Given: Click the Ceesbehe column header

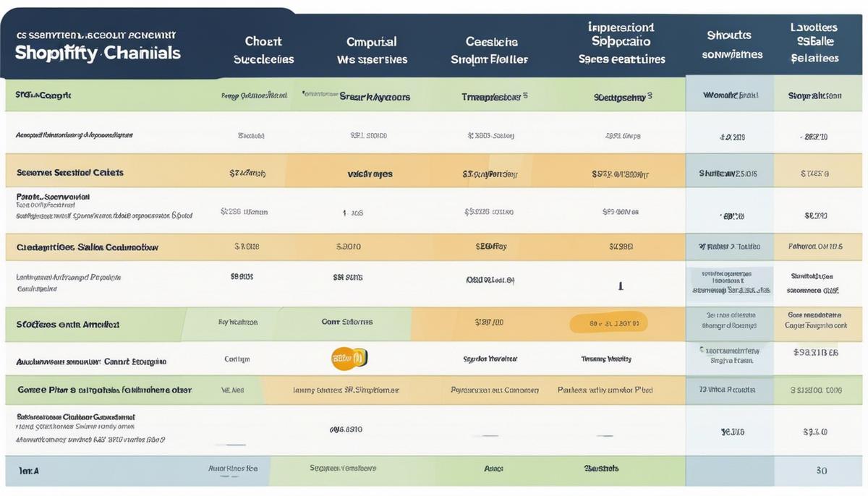Looking at the screenshot, I should tap(489, 50).
